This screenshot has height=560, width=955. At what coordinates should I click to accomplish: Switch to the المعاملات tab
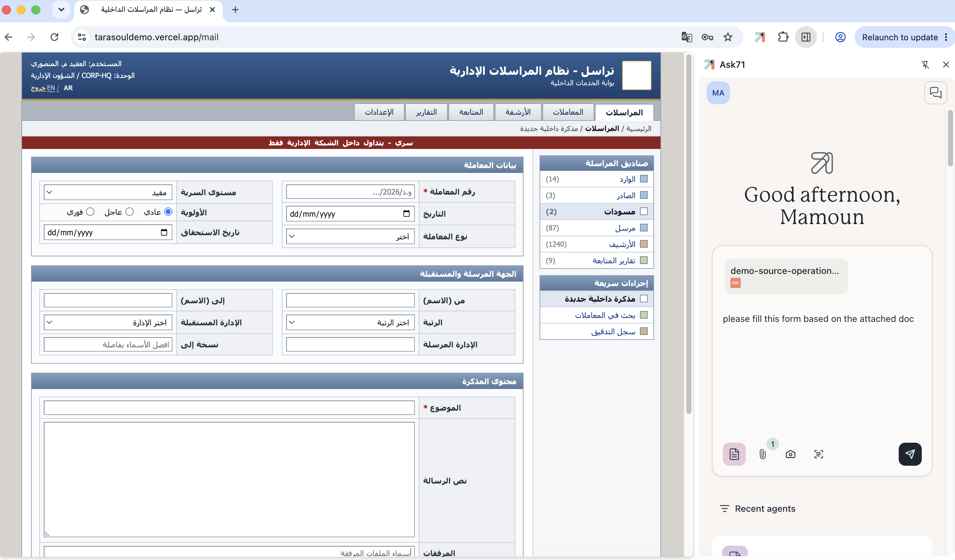tap(568, 113)
